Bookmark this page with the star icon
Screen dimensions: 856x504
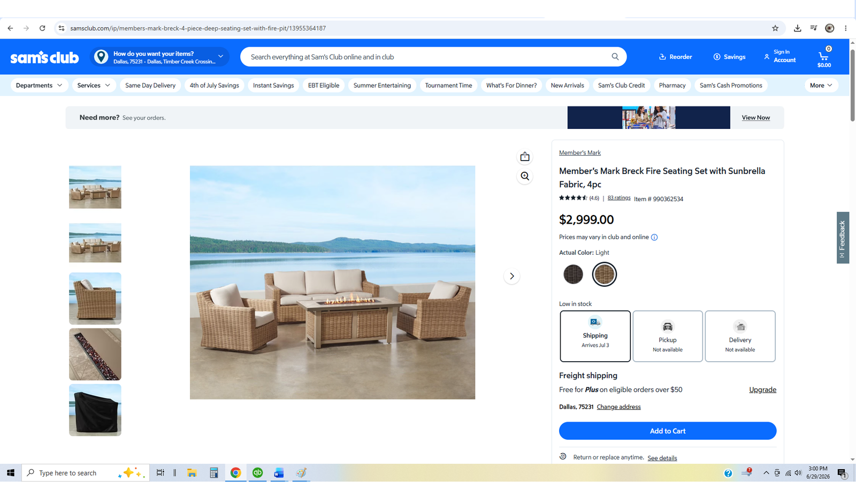pos(775,28)
